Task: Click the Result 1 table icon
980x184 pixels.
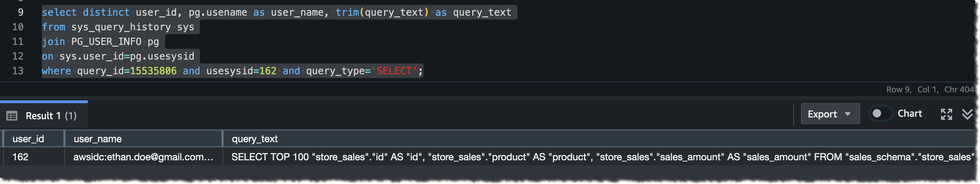Action: click(12, 115)
